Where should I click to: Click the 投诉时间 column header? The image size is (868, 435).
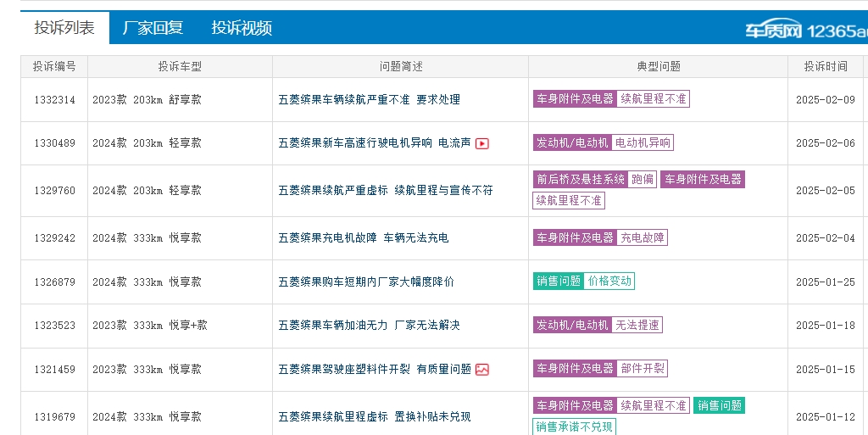(x=825, y=66)
